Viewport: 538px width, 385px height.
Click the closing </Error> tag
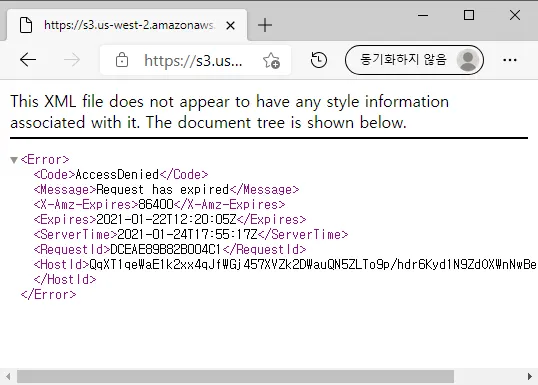tap(48, 295)
